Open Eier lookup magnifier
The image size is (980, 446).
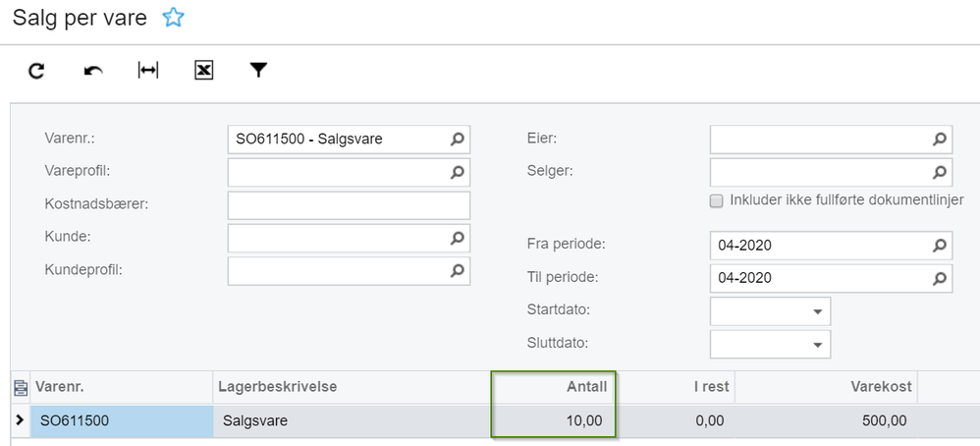[940, 139]
